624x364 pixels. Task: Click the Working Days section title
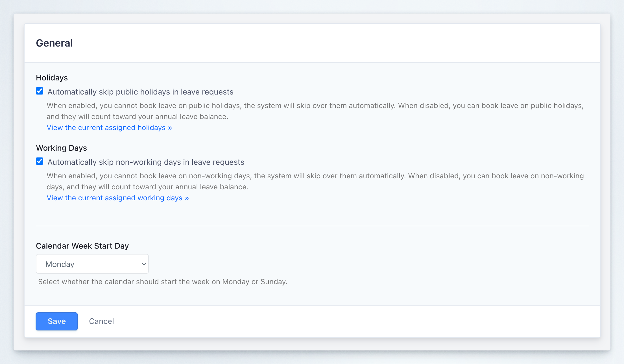(61, 148)
